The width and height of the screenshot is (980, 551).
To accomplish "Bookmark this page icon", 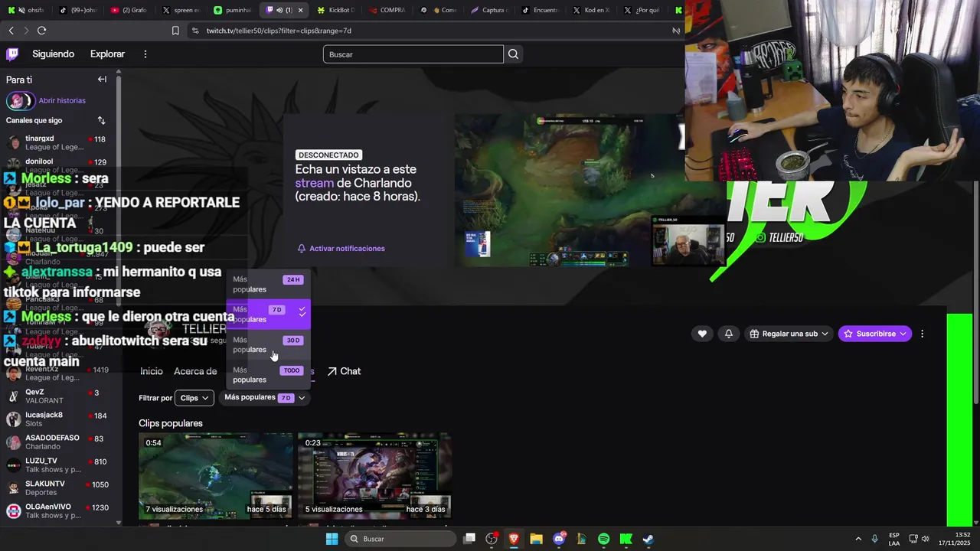I will (x=175, y=31).
